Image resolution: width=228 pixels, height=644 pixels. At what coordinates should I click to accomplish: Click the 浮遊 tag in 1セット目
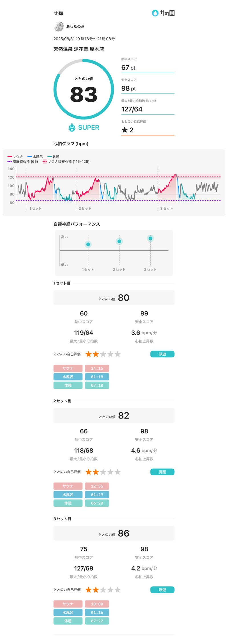tap(162, 354)
